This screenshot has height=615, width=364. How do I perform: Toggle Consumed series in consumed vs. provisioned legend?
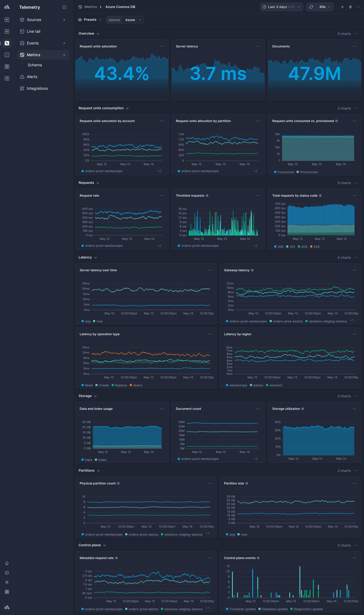tap(284, 172)
